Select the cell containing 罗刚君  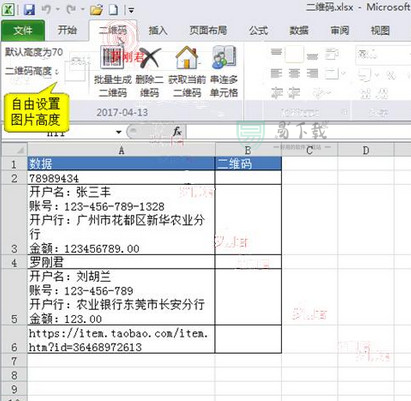(x=121, y=262)
